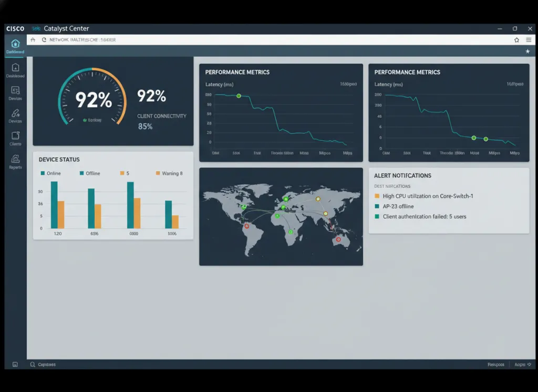The width and height of the screenshot is (538, 392).
Task: Select the green map marker in southern Africa
Action: coord(291,232)
